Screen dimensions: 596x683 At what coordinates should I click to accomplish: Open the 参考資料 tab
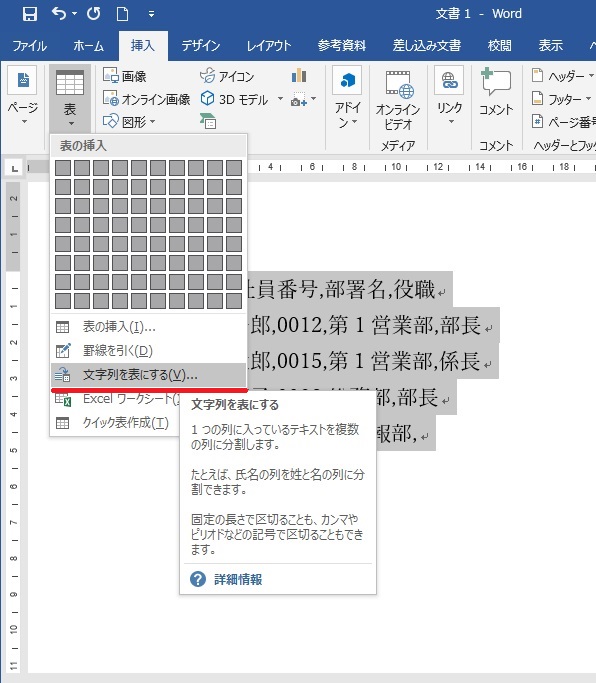click(x=342, y=45)
